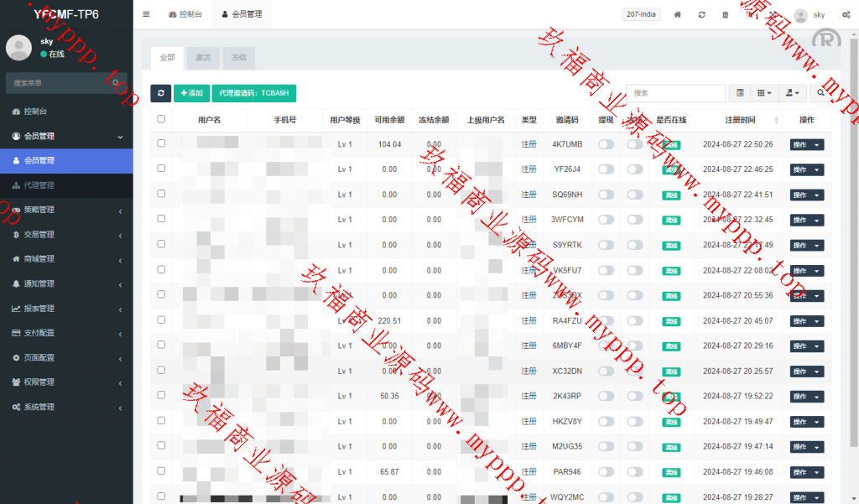Click the 代理邀请码 TCBA9H button
Screen dimensions: 859x504
[x=254, y=93]
